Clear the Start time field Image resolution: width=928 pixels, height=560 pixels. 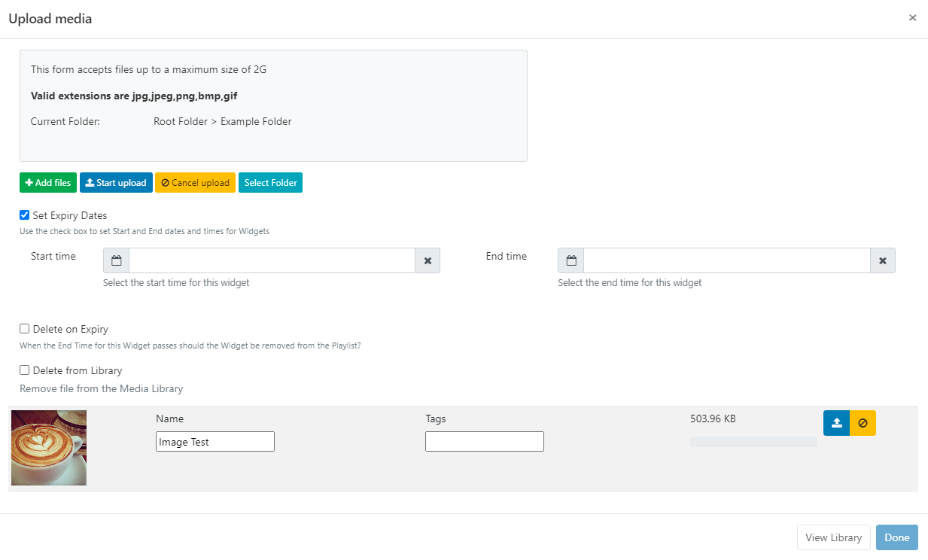tap(427, 260)
